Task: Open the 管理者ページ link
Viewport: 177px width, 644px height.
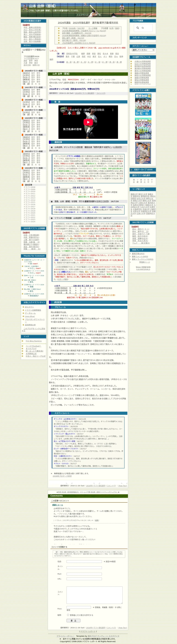Action: pos(144,262)
